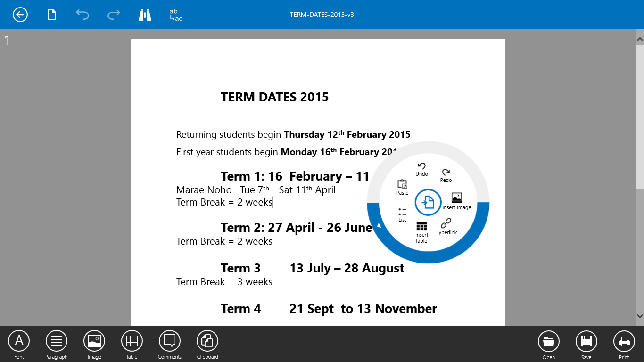Viewport: 644px width, 362px height.
Task: Open the Table options in bottom bar
Action: tap(132, 345)
